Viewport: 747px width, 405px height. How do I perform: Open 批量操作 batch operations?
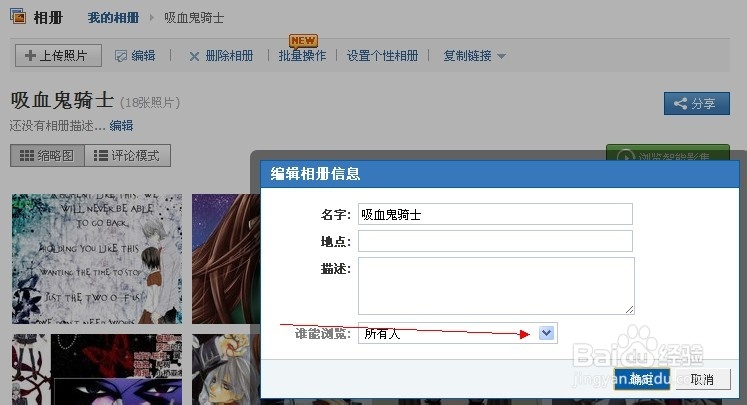pos(303,56)
